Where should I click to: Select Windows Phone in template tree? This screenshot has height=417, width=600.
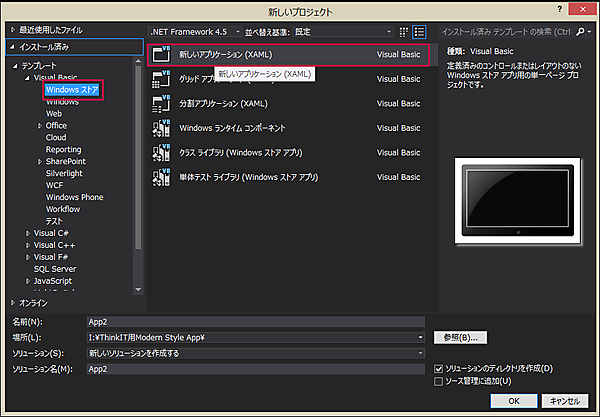tap(74, 197)
